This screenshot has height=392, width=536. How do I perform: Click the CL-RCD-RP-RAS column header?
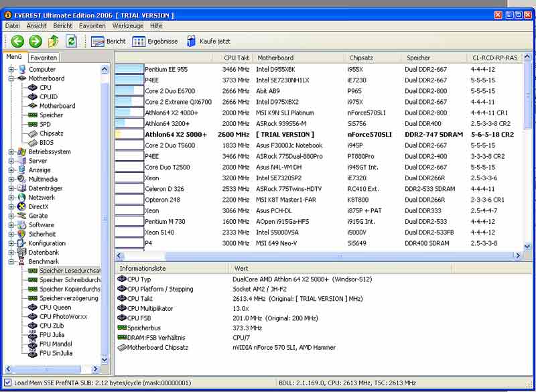(495, 58)
